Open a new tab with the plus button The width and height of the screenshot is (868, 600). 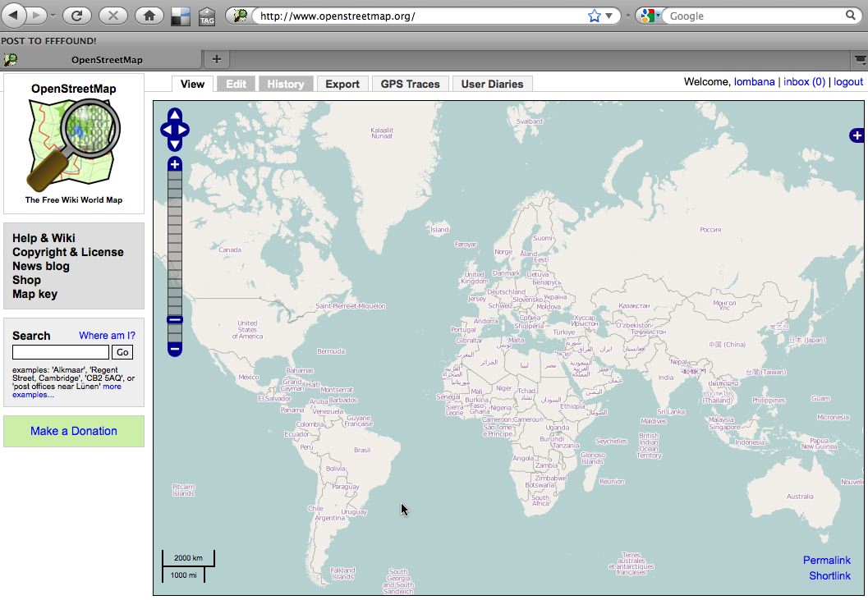tap(217, 59)
